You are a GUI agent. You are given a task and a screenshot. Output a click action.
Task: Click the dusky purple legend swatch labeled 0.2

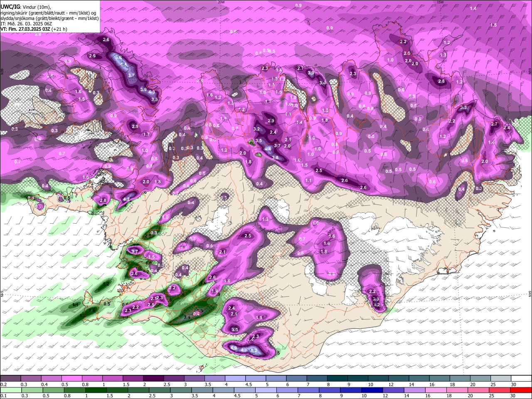click(x=10, y=379)
